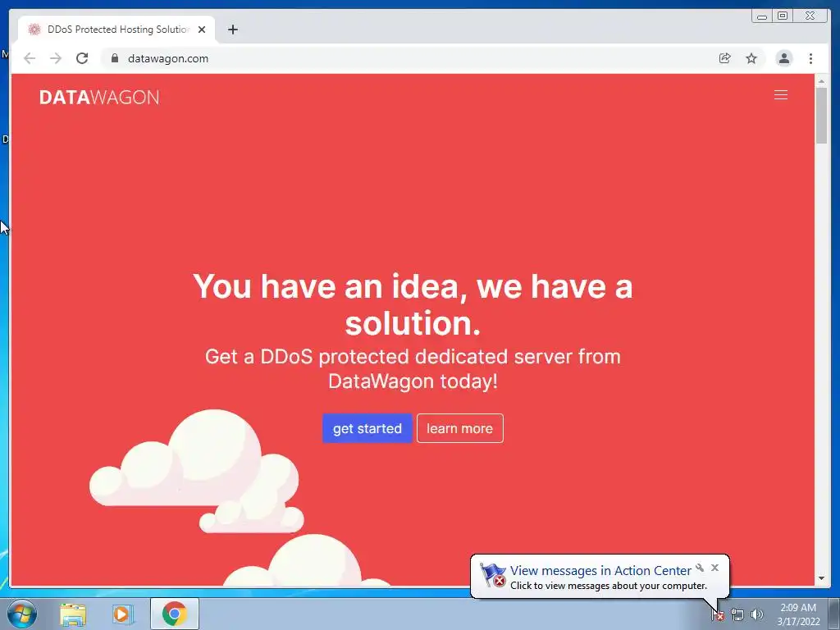Launch Windows Media Player from taskbar
Screen dimensions: 840x630
pos(122,614)
